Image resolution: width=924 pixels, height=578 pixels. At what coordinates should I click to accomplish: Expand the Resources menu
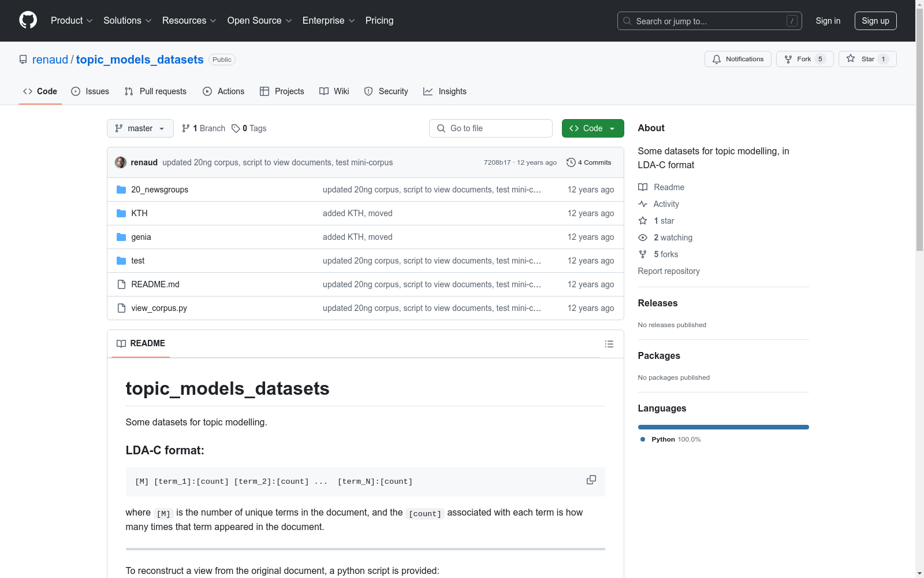(189, 21)
